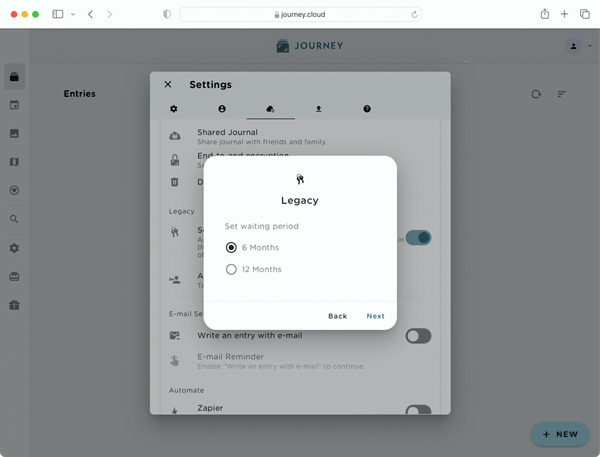Viewport: 600px width, 457px height.
Task: Open the sort filter icon for entries
Action: [x=562, y=94]
